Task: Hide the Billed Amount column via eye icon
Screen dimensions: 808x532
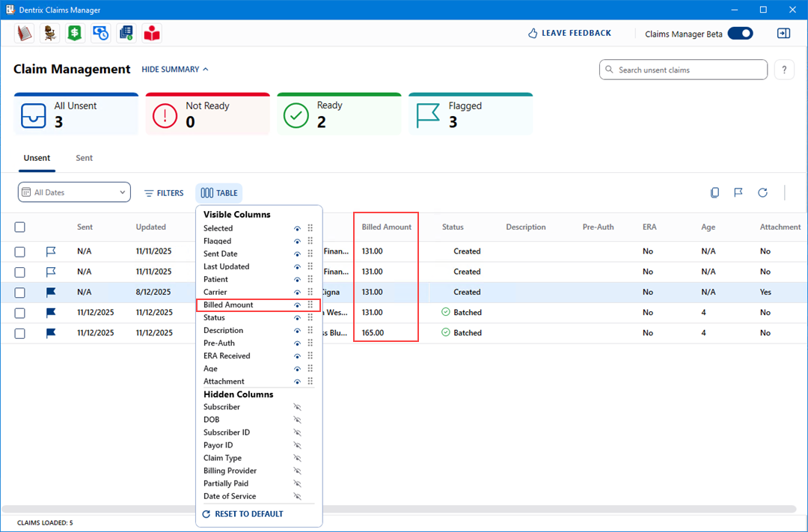Action: (x=298, y=305)
